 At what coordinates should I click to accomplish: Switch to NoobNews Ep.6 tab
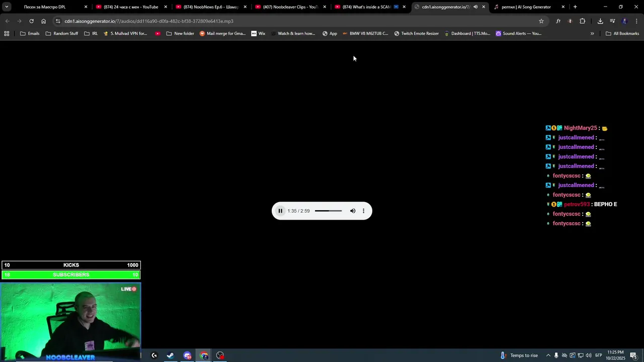coord(210,7)
